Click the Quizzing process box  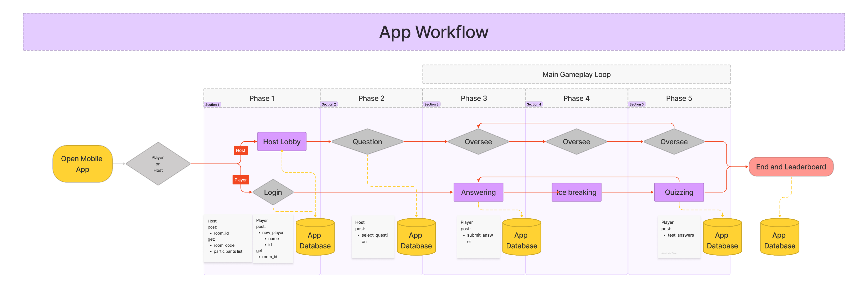click(679, 192)
